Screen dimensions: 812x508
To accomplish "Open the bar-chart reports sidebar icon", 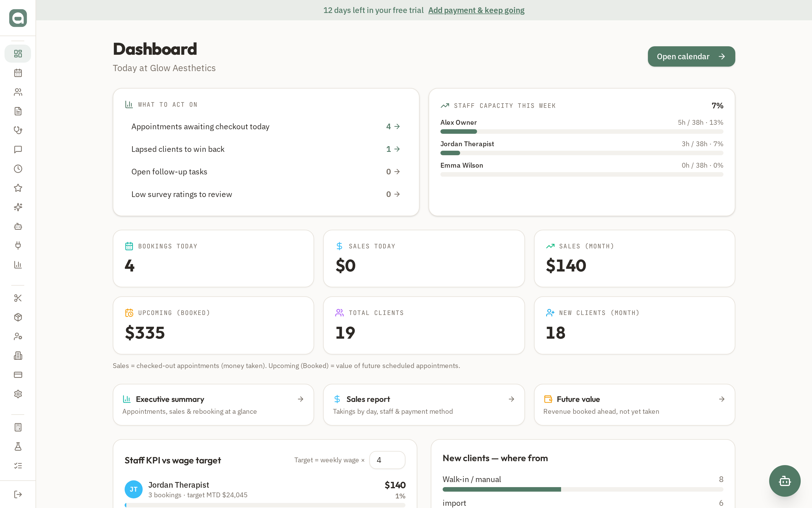I will pos(18,265).
